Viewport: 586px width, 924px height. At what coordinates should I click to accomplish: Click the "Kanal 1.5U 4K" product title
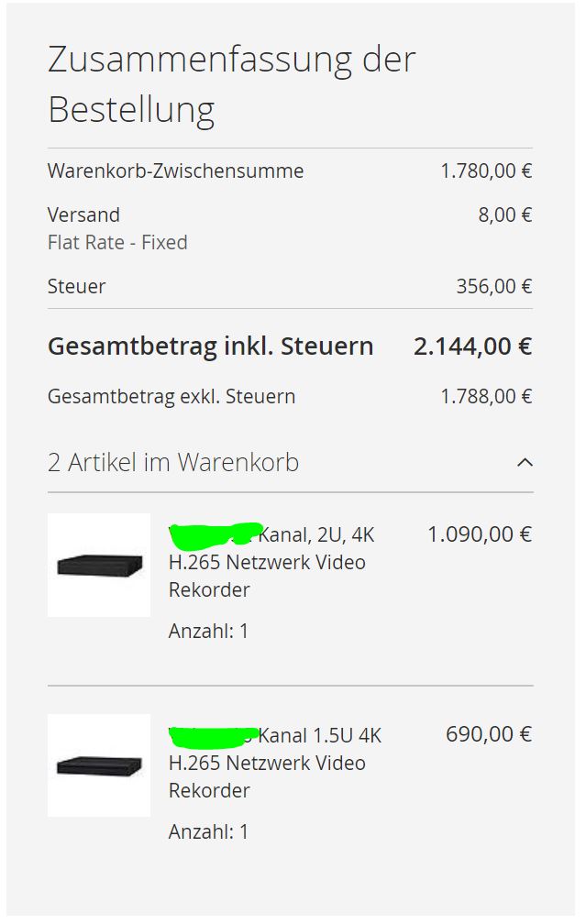tap(319, 735)
